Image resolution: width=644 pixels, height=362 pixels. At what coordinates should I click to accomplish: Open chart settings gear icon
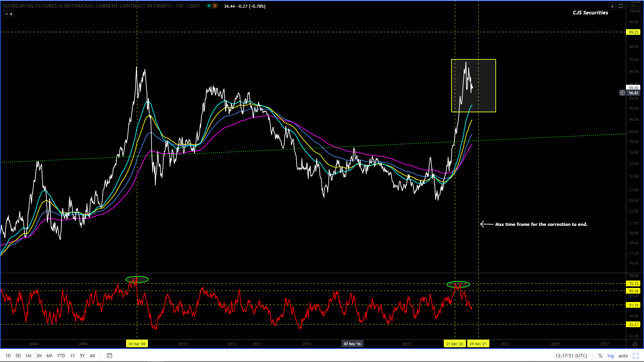point(635,344)
